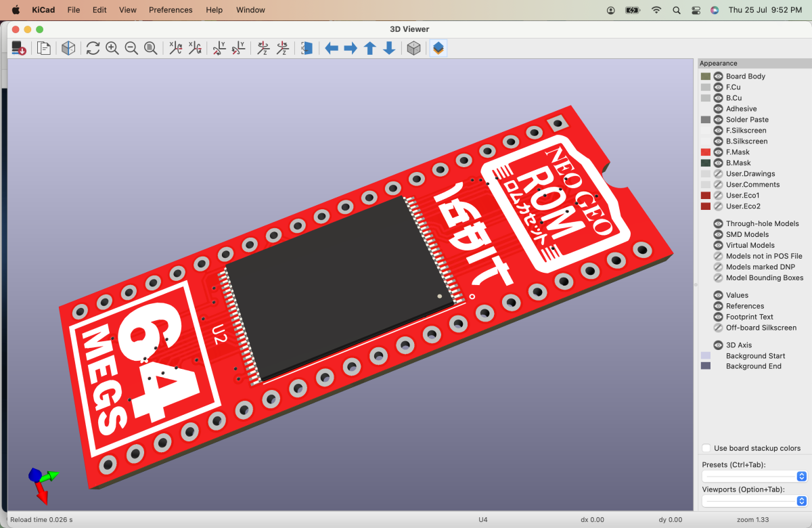Pan the board right with the arrow

click(351, 48)
